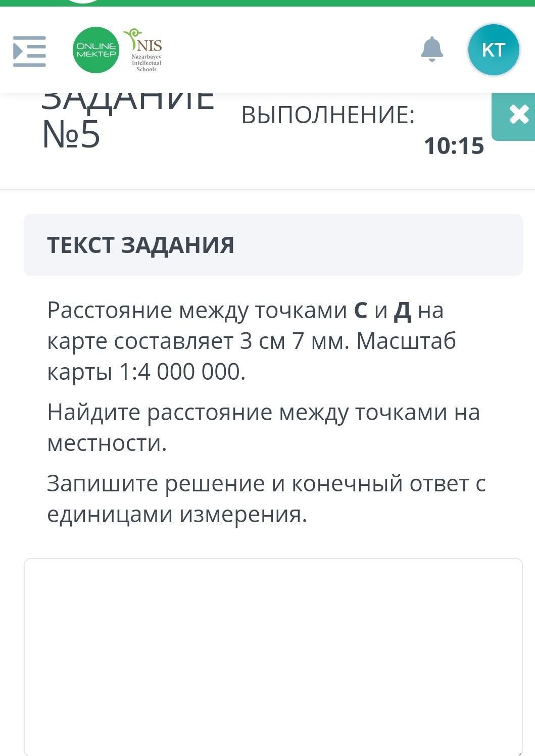Click the 10:15 countdown timer
535x756 pixels.
tap(454, 146)
